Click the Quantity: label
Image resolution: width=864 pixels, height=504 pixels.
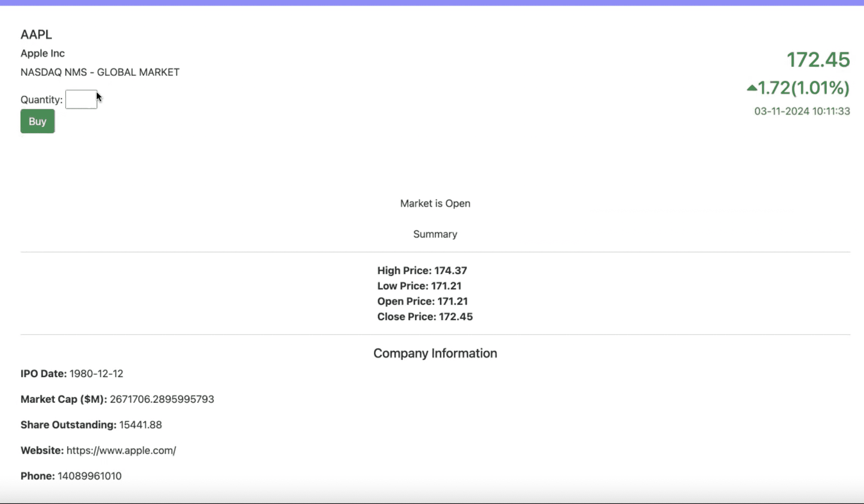41,100
